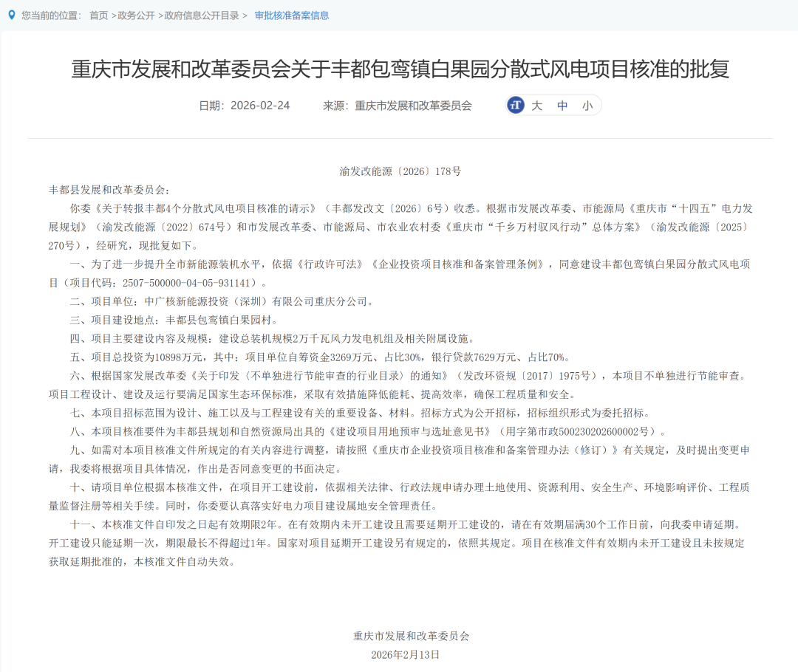Go to 首页 in the breadcrumb
The height and width of the screenshot is (672, 798).
click(98, 16)
